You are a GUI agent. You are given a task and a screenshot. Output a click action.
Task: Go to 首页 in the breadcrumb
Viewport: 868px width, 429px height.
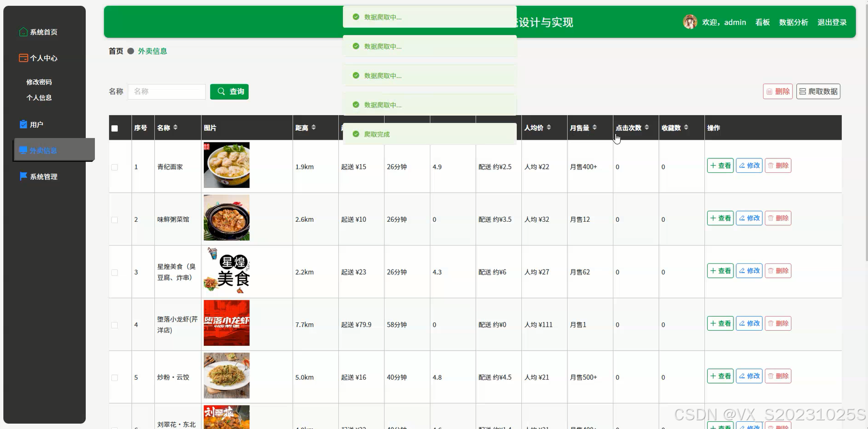pyautogui.click(x=116, y=51)
